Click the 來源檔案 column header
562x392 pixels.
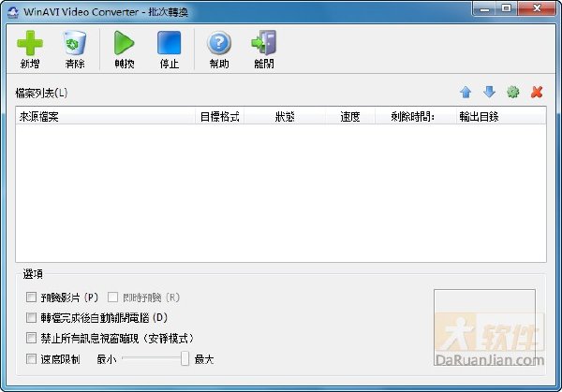coord(105,116)
